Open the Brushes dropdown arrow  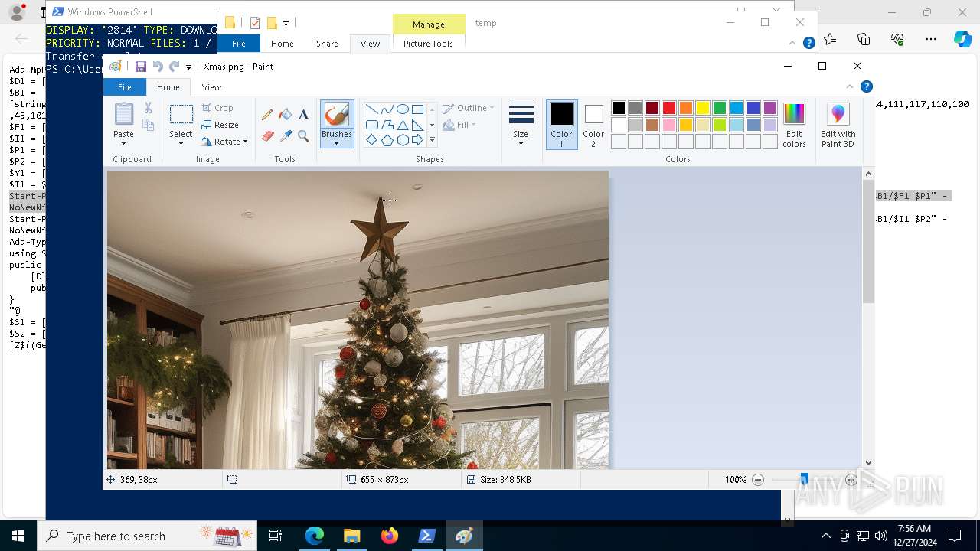click(336, 144)
